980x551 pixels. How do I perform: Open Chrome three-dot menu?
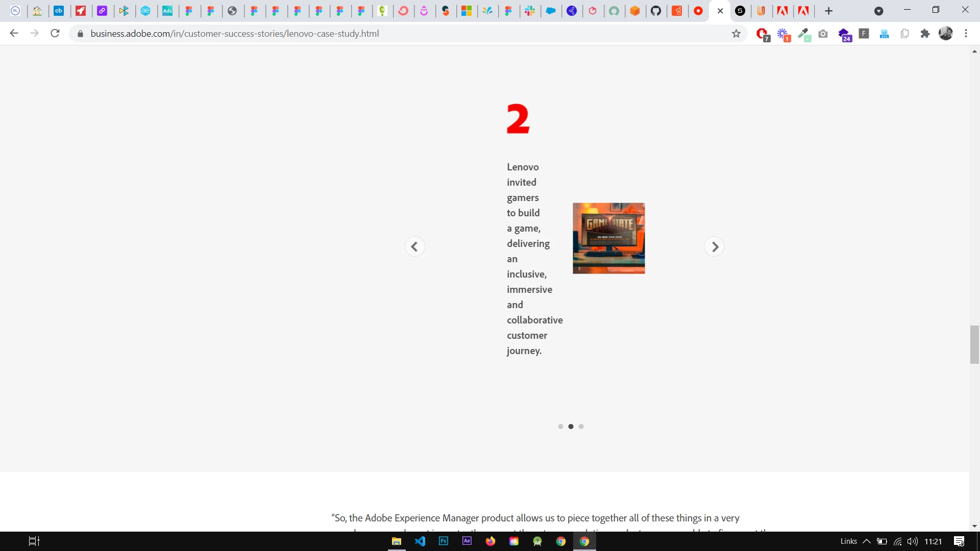point(966,34)
